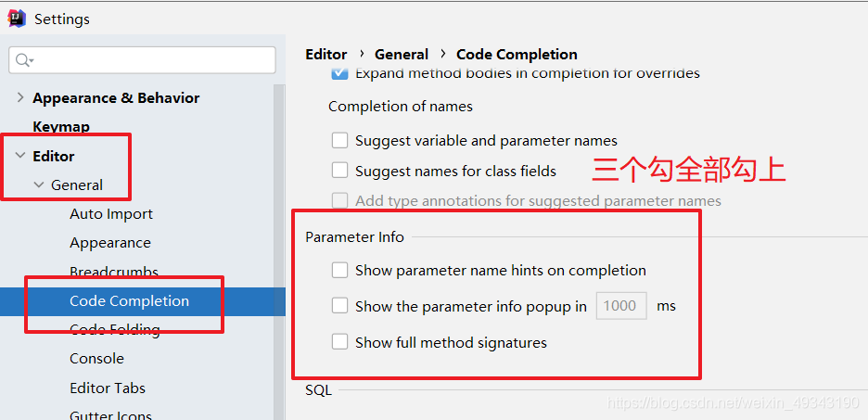Screen dimensions: 868x420
Task: Uncheck Expand method bodies in completion
Action: pos(339,73)
